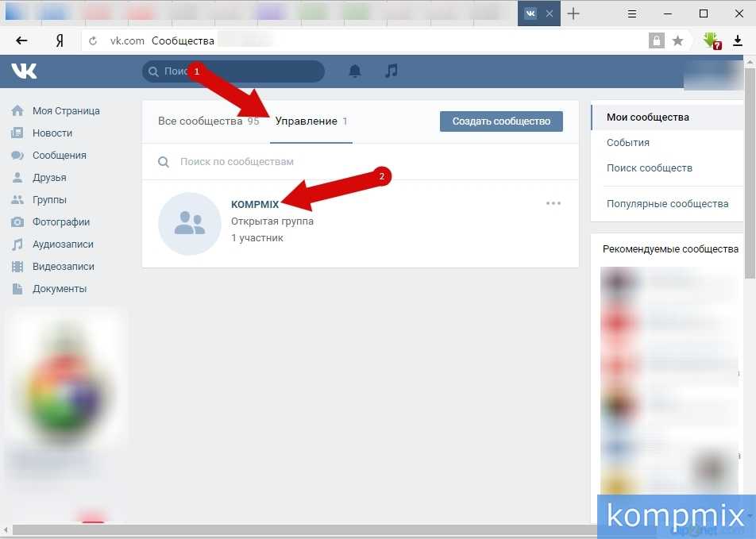Click the top VK search field
This screenshot has width=756, height=539.
pyautogui.click(x=233, y=71)
